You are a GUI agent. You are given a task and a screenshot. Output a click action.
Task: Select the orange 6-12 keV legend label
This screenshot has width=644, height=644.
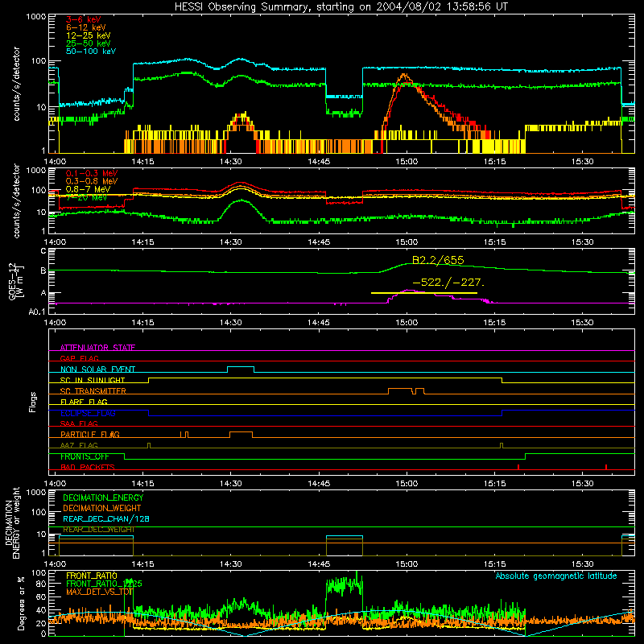click(x=85, y=27)
